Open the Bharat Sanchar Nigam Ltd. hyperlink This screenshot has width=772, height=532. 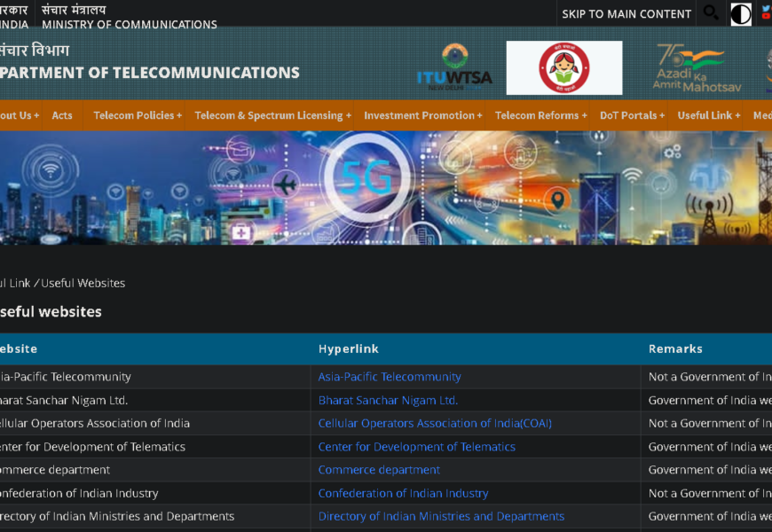[x=388, y=400]
